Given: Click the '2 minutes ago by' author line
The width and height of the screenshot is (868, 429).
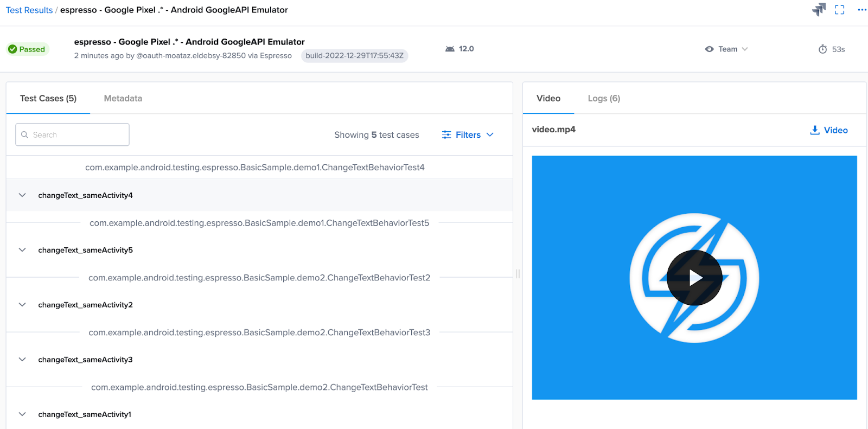Looking at the screenshot, I should [183, 56].
